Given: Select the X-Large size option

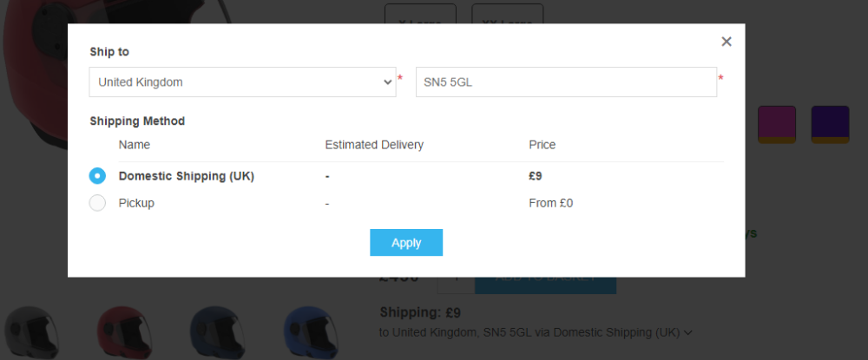Looking at the screenshot, I should 420,14.
